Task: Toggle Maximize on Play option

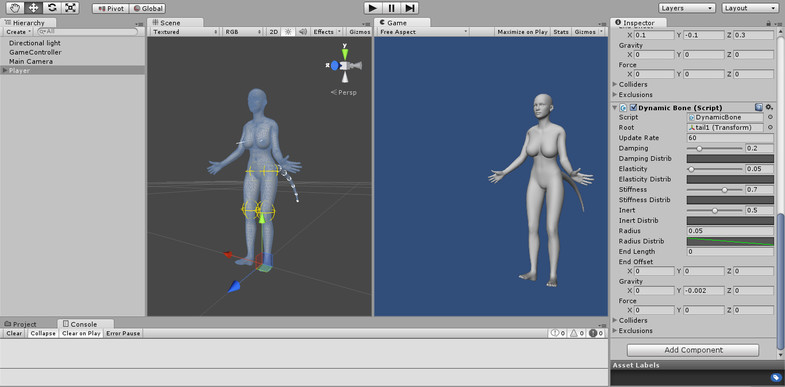Action: point(522,32)
